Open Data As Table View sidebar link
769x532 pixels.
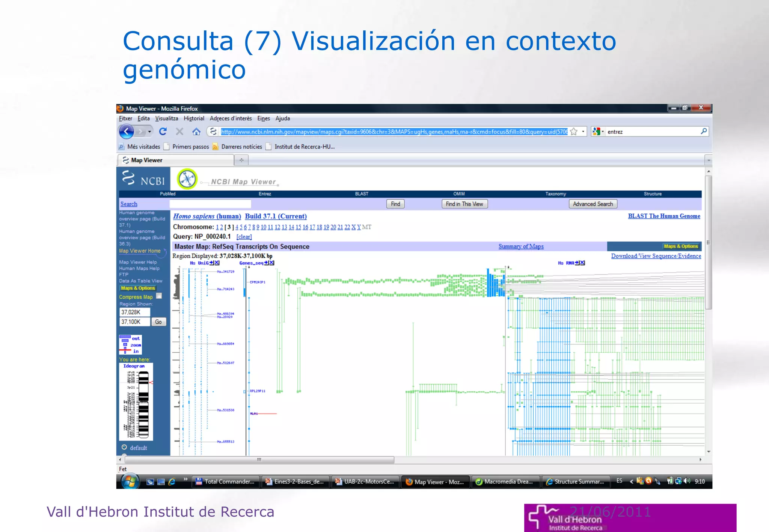point(141,281)
